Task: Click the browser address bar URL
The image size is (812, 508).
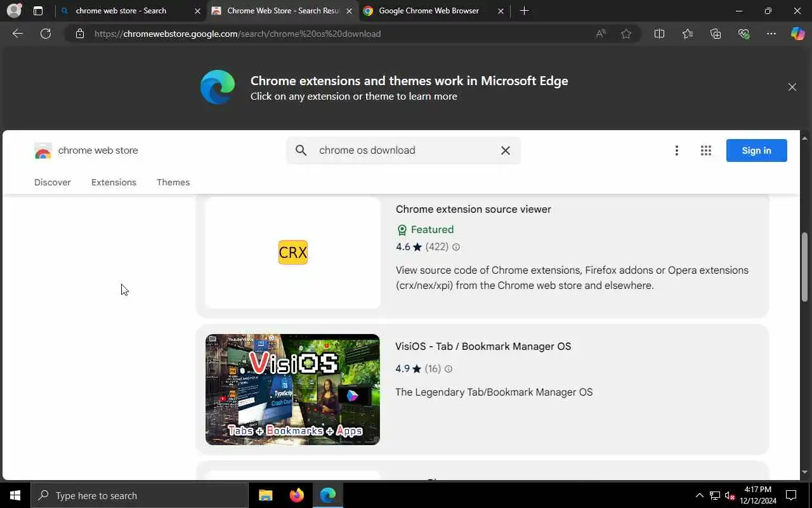Action: (x=237, y=34)
